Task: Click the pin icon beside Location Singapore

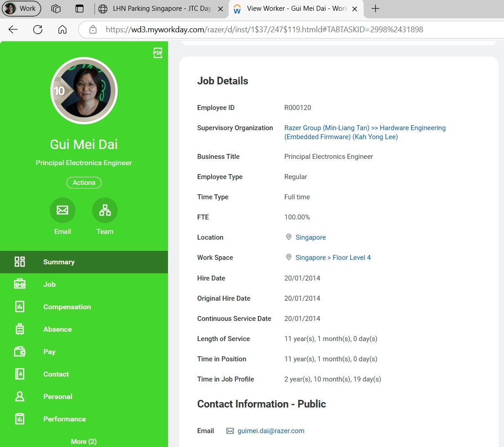Action: 289,237
